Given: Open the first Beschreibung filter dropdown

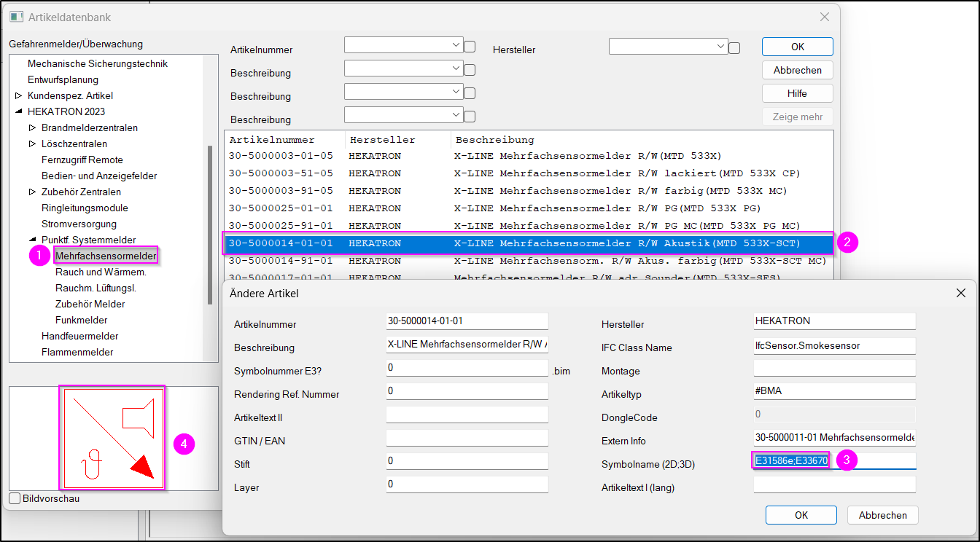Looking at the screenshot, I should [x=456, y=68].
